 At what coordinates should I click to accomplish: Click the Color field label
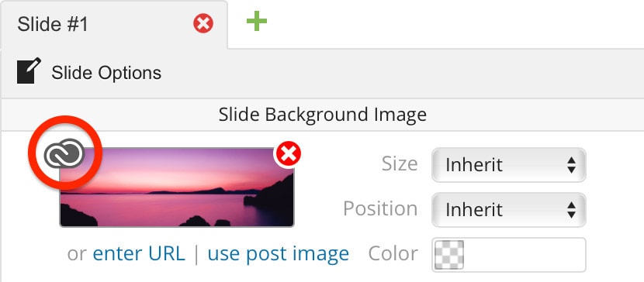393,253
